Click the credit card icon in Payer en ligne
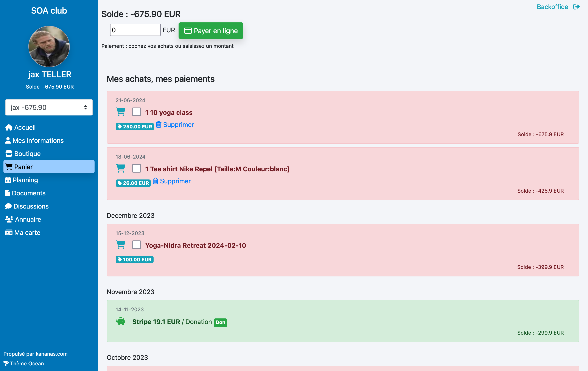The height and width of the screenshot is (371, 588). pyautogui.click(x=188, y=31)
